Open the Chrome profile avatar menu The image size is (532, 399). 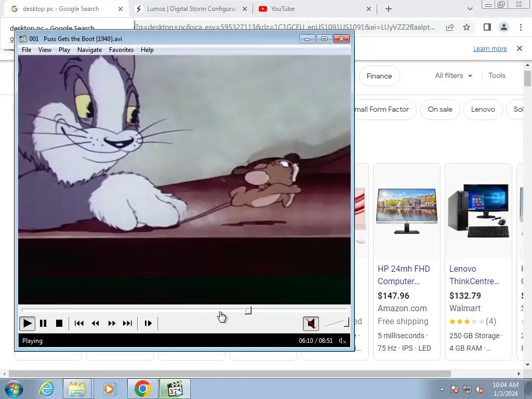coord(504,27)
